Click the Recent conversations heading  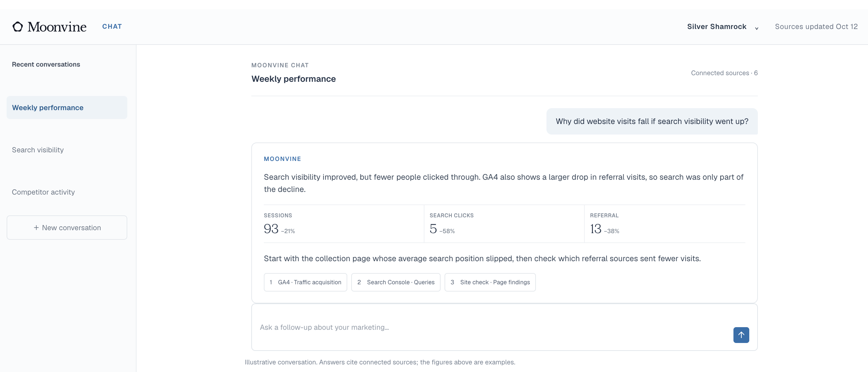[x=46, y=64]
